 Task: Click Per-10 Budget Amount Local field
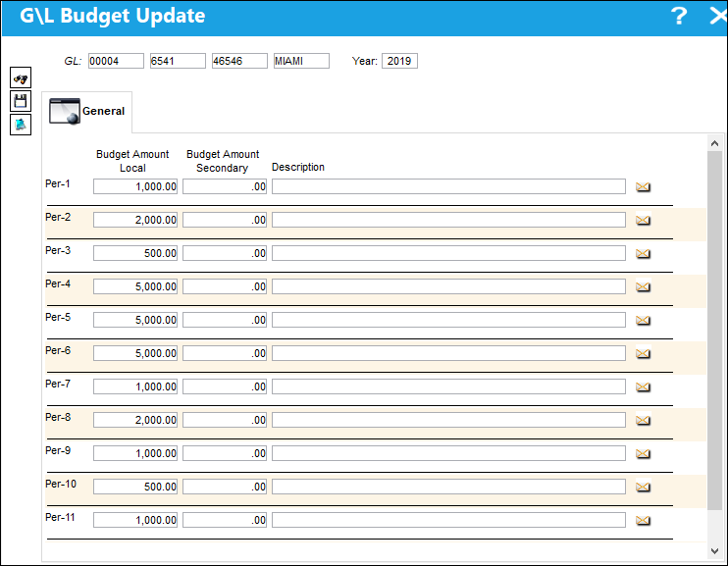(135, 488)
